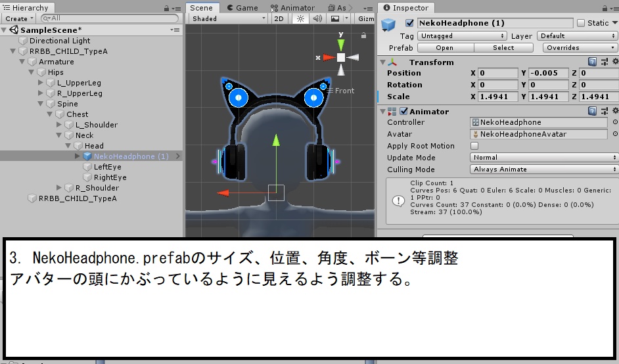Click the Controller object picker circle

click(x=615, y=122)
